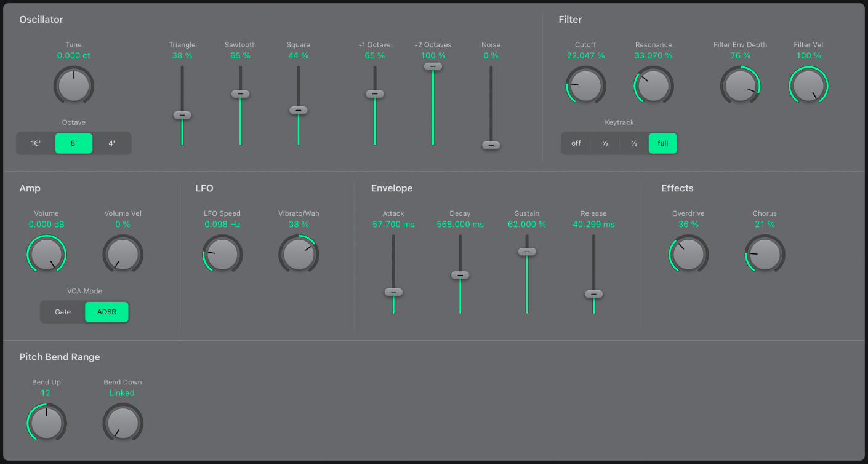
Task: Click the Resonance knob
Action: (x=653, y=85)
